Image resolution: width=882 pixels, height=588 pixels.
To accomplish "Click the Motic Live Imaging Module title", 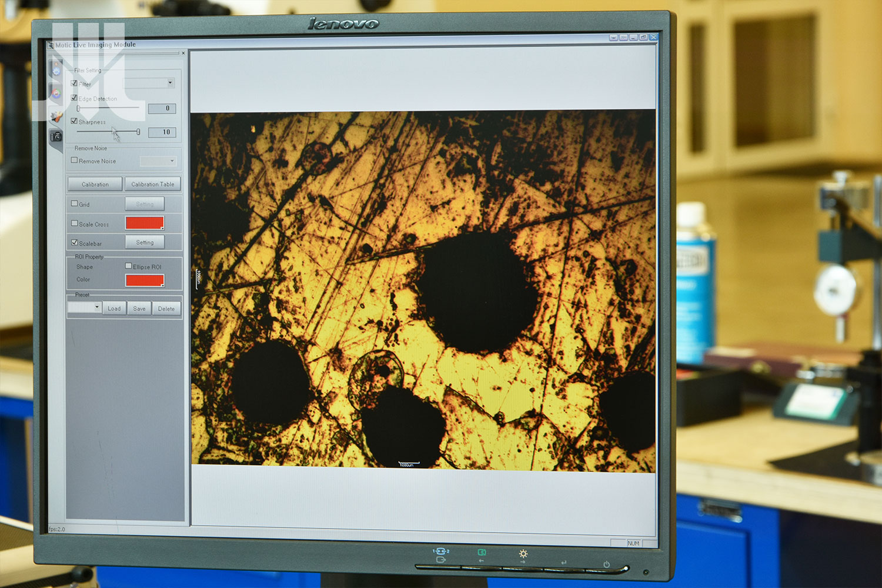I will [x=95, y=45].
